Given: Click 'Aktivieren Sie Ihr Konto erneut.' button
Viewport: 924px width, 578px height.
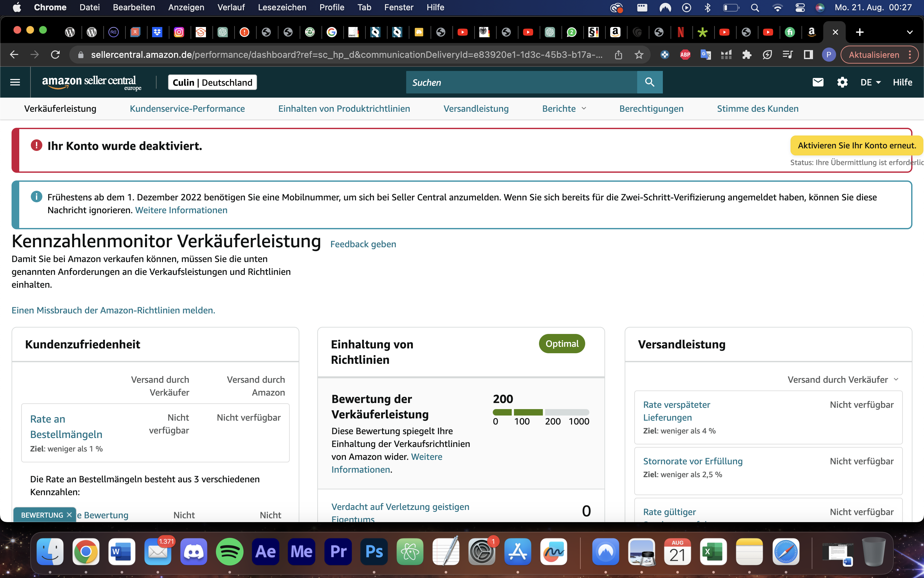Looking at the screenshot, I should pyautogui.click(x=856, y=145).
